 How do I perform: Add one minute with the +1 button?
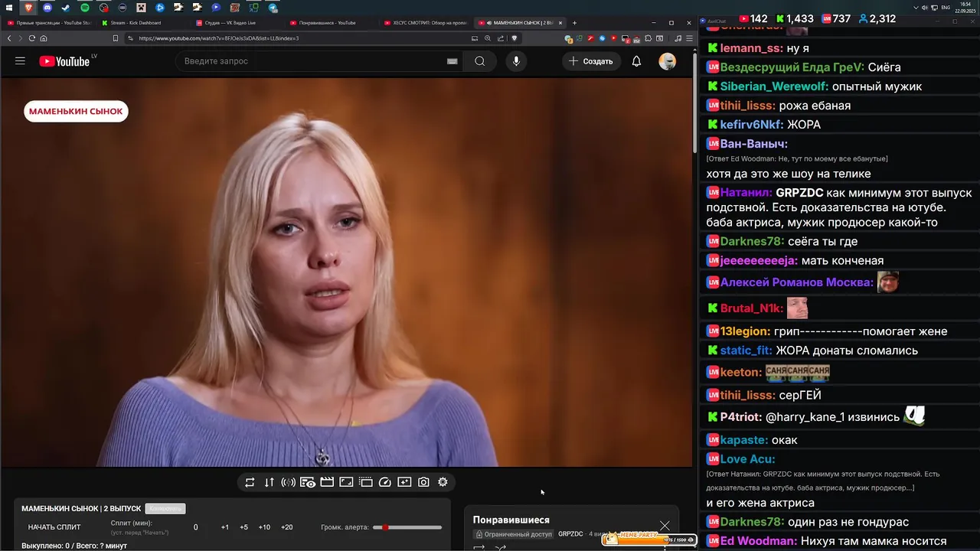(x=225, y=527)
